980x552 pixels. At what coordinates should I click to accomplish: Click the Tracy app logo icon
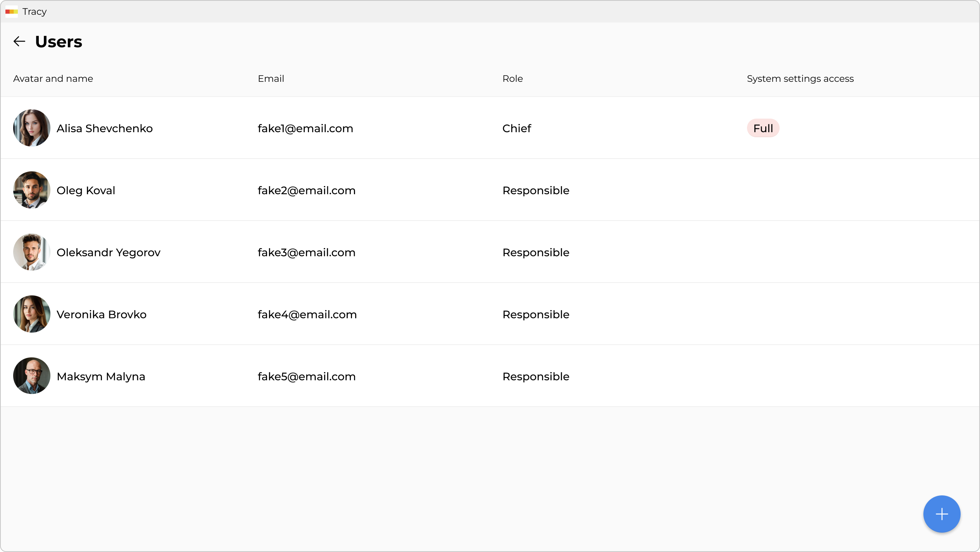[11, 12]
